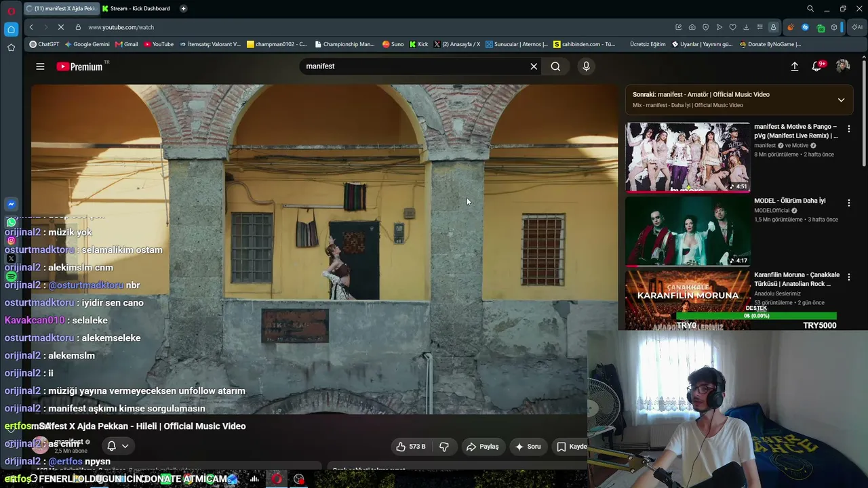Image resolution: width=868 pixels, height=488 pixels.
Task: Search YouTube by voice microphone
Action: pos(586,66)
